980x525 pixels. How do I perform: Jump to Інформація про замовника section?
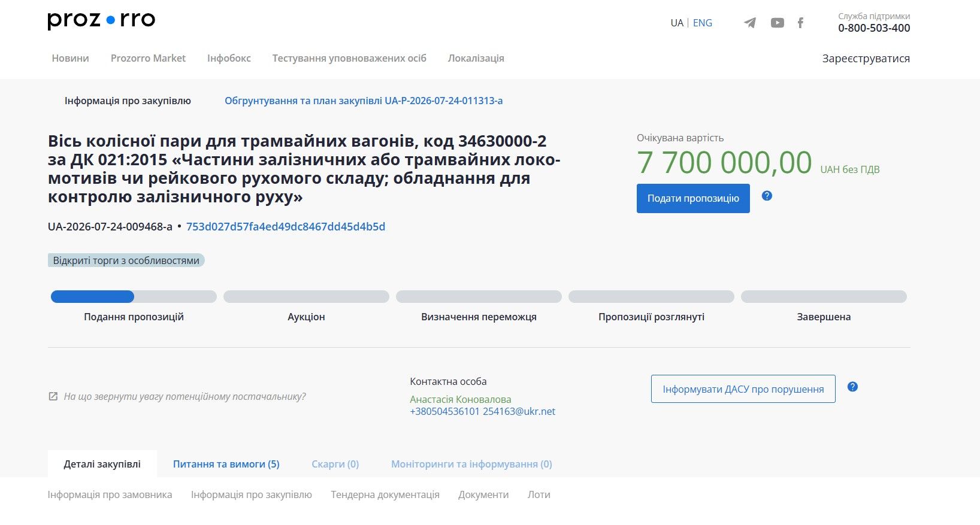point(110,494)
